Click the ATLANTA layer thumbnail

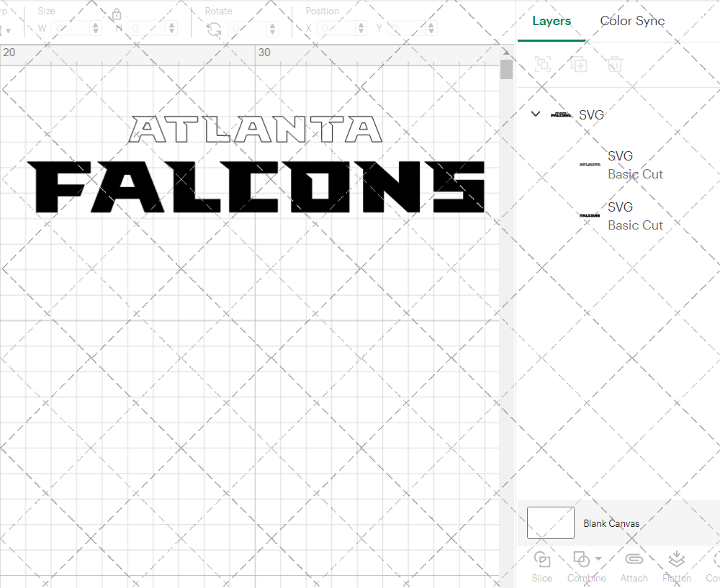pos(590,164)
